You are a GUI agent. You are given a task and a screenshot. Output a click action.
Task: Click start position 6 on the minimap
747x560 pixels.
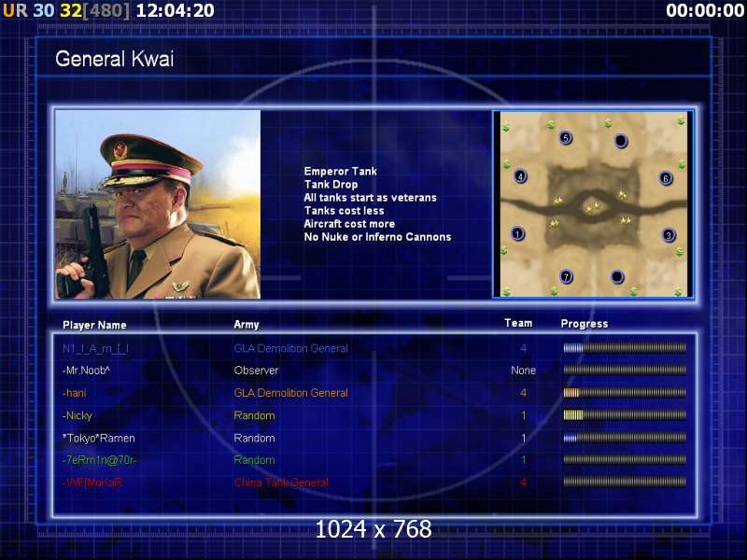[x=666, y=178]
